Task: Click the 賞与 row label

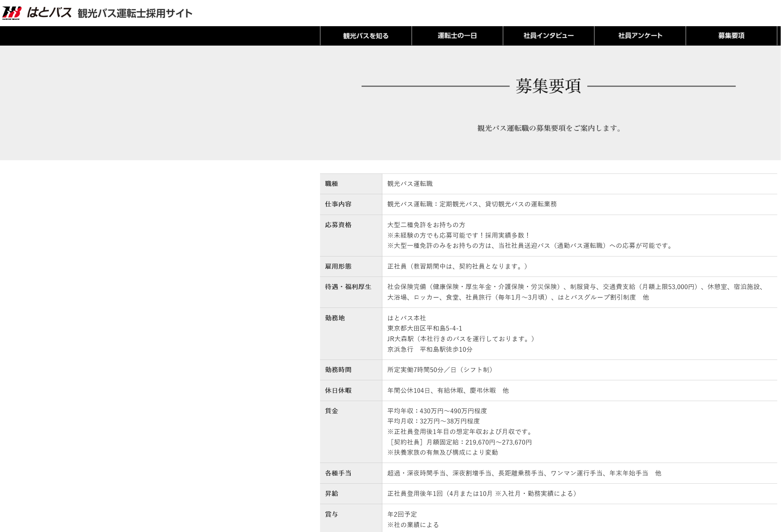Action: click(x=331, y=514)
